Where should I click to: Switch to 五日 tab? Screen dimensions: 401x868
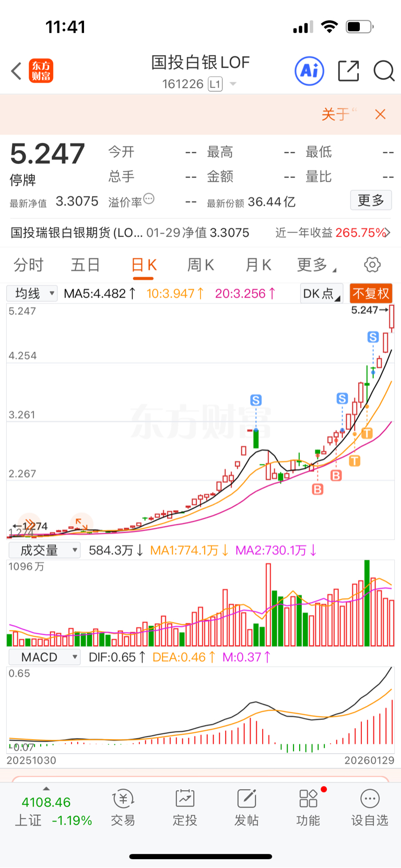click(x=86, y=265)
